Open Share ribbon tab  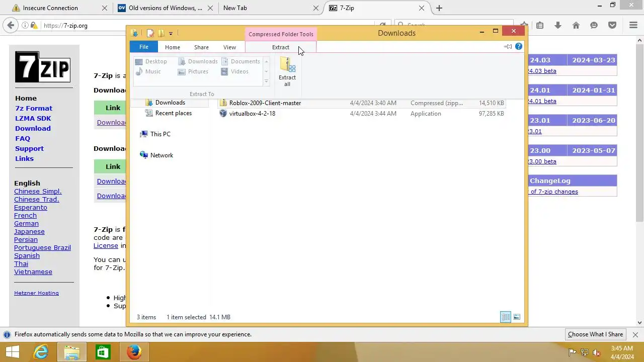tap(201, 47)
